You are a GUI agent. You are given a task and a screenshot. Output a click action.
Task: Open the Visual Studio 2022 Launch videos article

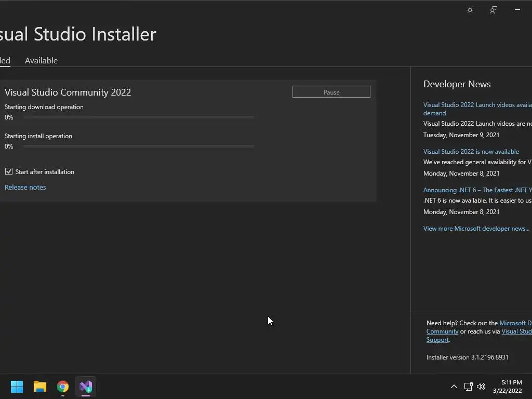477,109
